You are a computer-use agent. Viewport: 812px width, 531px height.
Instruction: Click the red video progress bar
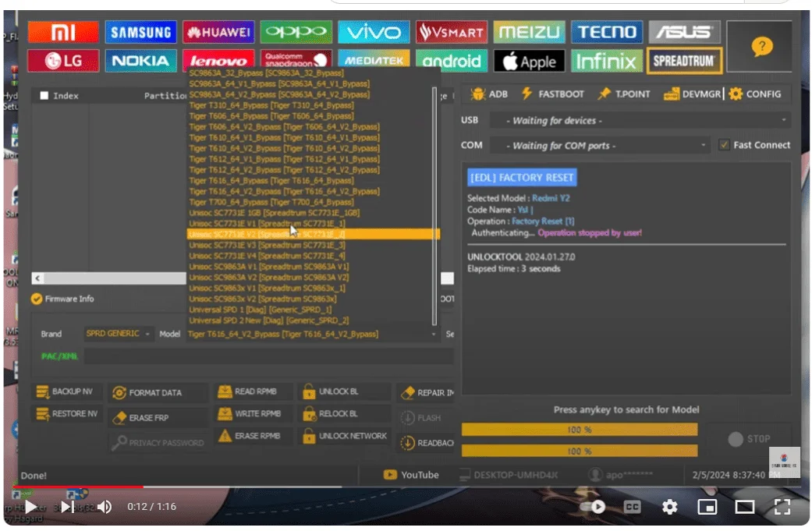tap(78, 487)
